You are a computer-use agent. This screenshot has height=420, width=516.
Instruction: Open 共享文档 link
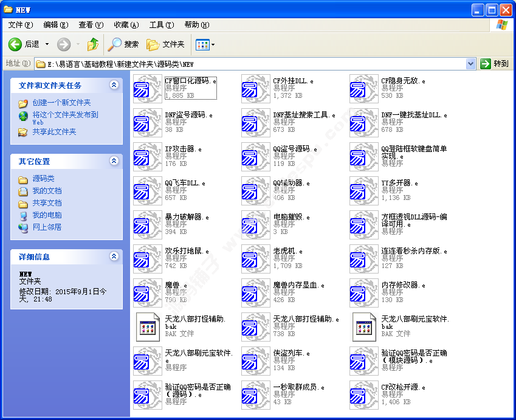[x=47, y=203]
